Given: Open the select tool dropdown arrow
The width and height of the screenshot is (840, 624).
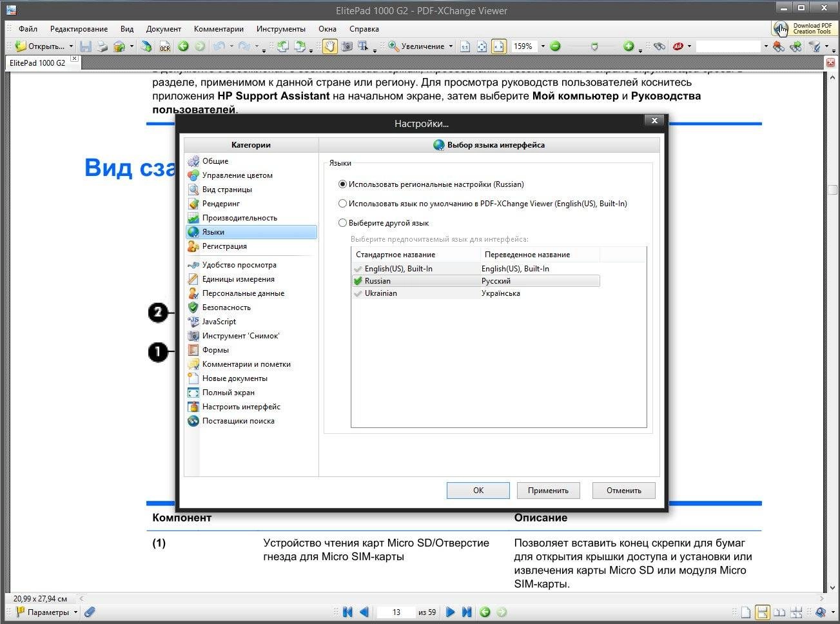Looking at the screenshot, I should click(375, 50).
